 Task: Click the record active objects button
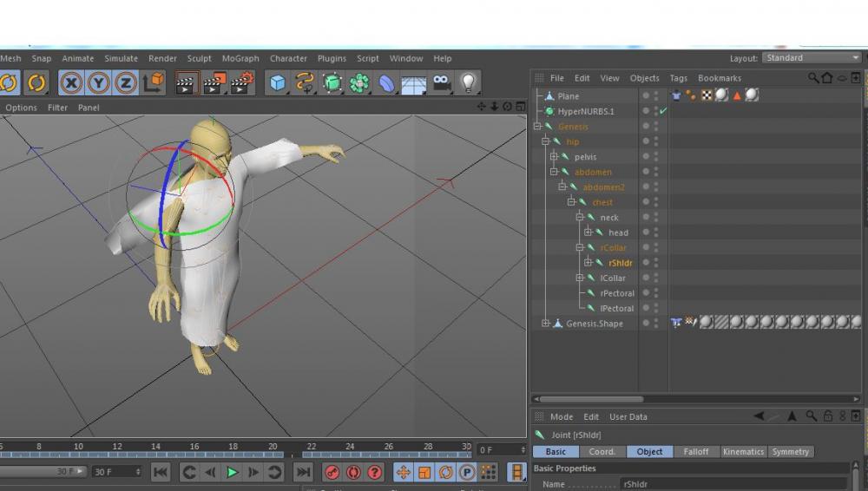(x=332, y=473)
